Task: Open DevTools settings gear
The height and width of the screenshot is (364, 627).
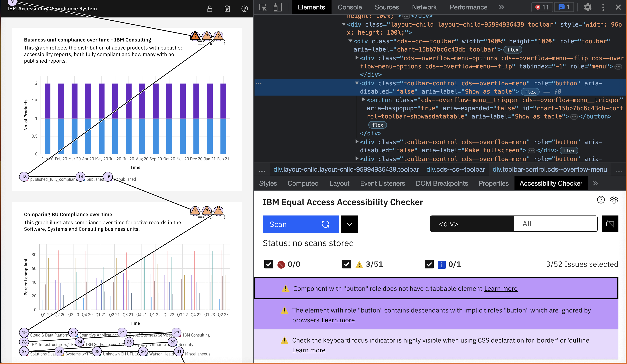Action: (x=587, y=7)
